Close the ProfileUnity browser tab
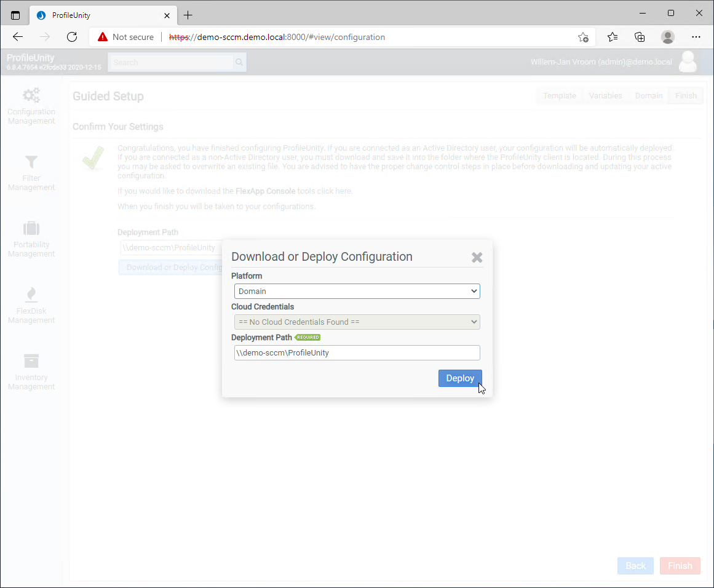714x588 pixels. coord(167,15)
